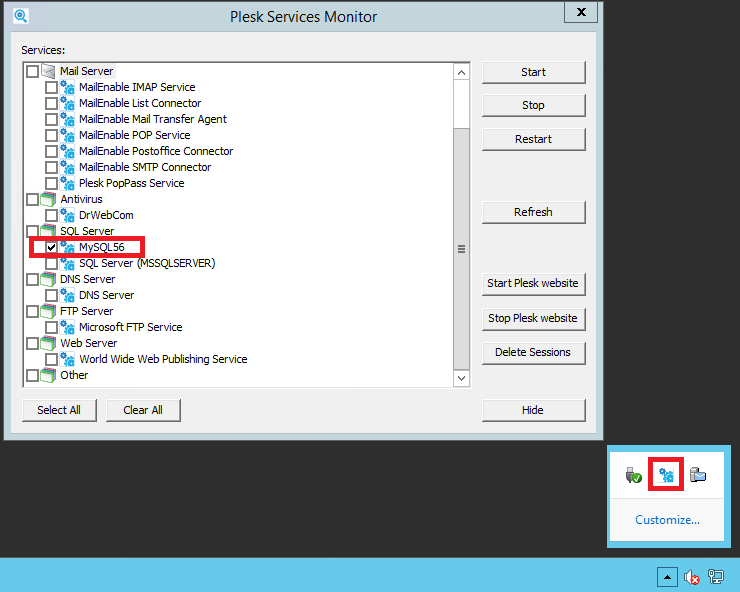The image size is (740, 592).
Task: Click the Web Server group icon
Action: click(49, 343)
